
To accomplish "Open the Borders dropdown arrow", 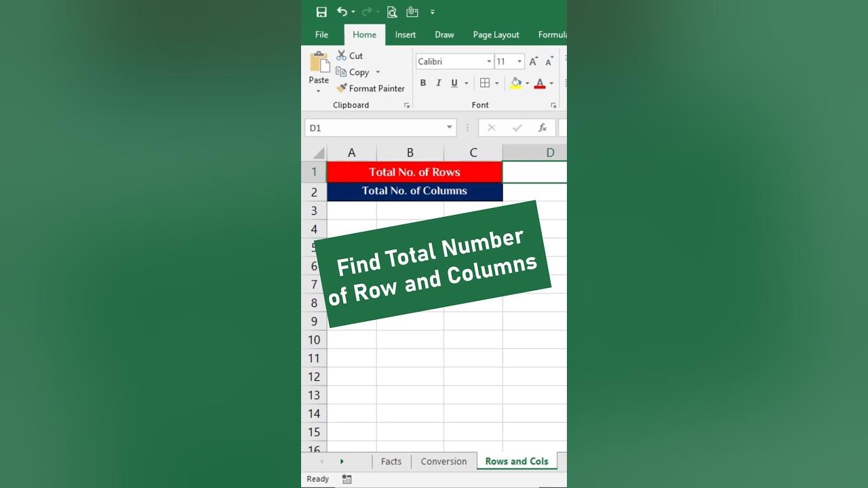I will click(497, 83).
